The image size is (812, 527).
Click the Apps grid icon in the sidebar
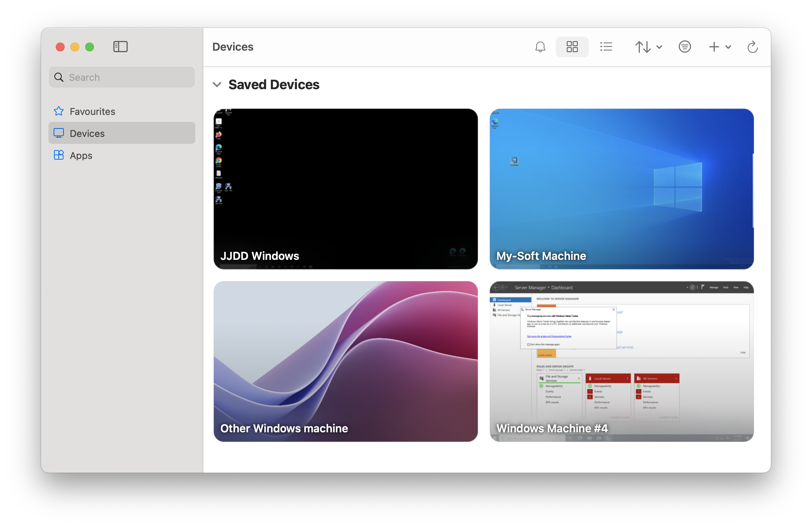[x=59, y=155]
